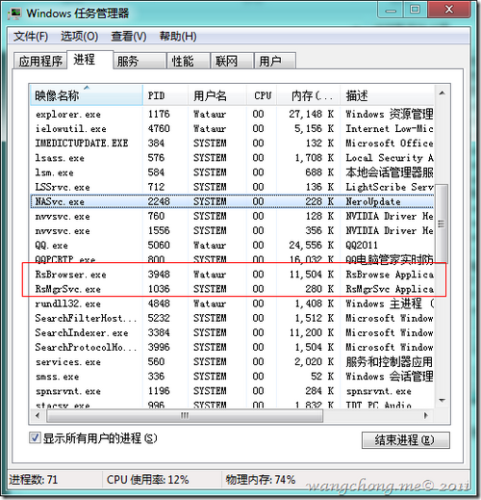Click the 物理内存: 74% status entry
The height and width of the screenshot is (500, 481).
(x=260, y=480)
